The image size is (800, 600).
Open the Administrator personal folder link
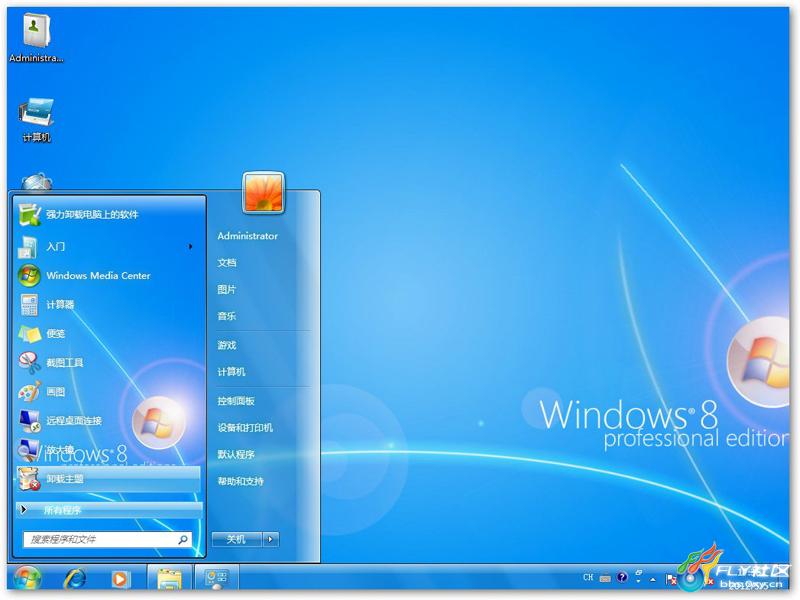coord(247,236)
